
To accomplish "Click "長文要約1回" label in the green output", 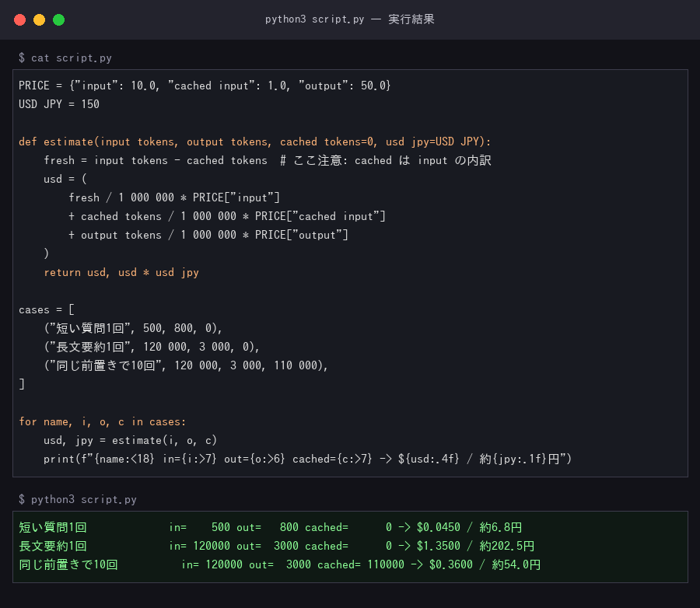I will pos(53,547).
